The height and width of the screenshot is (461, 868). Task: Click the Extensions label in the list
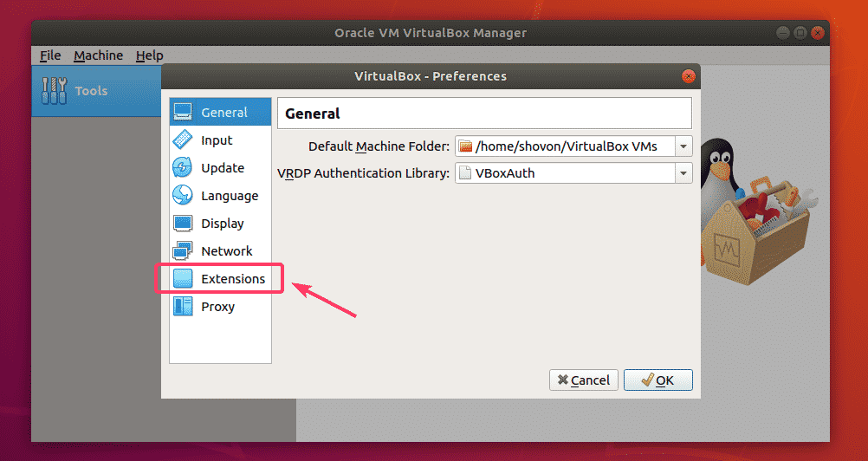(x=233, y=279)
